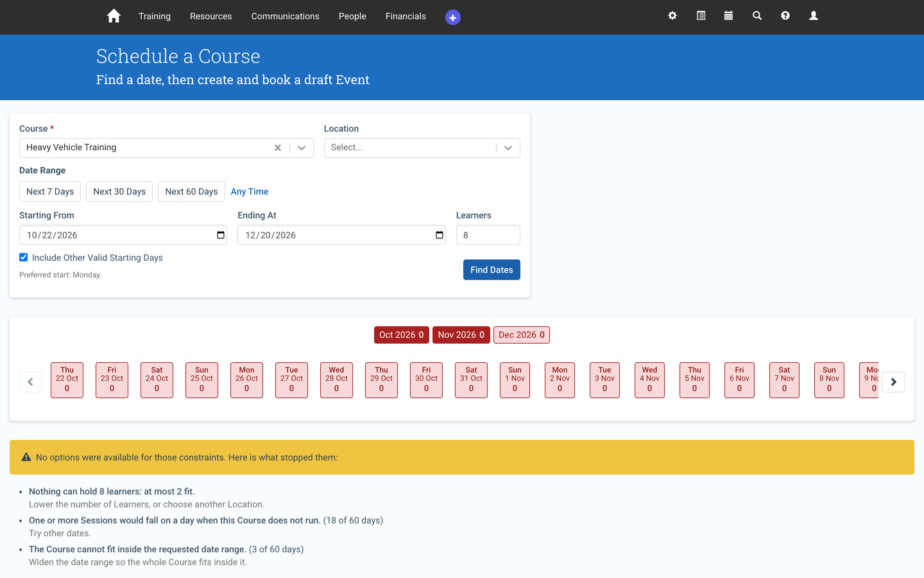Pick the Sun 8 Nov day tile
924x578 pixels.
coord(829,380)
